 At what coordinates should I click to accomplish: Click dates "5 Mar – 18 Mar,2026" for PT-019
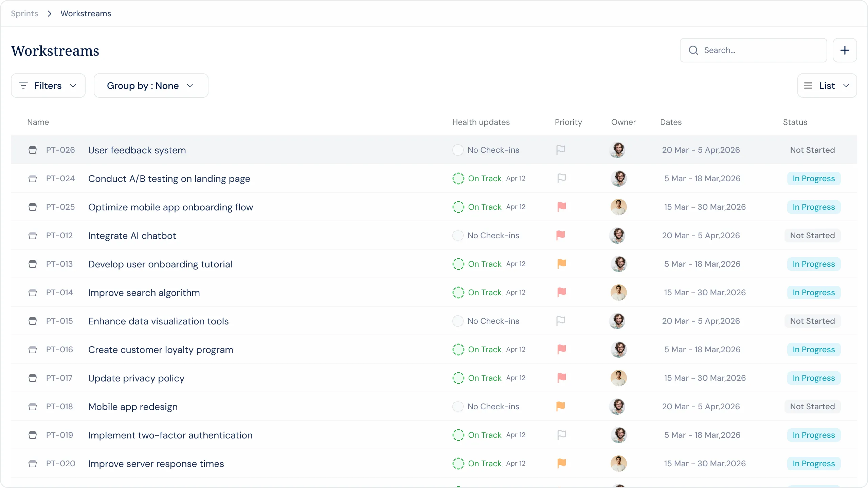702,435
